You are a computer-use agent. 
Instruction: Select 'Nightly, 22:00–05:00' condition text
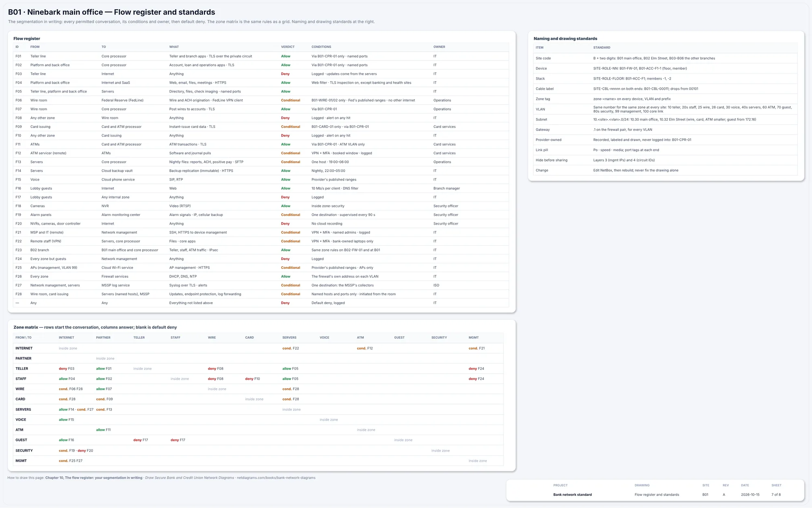pos(328,171)
